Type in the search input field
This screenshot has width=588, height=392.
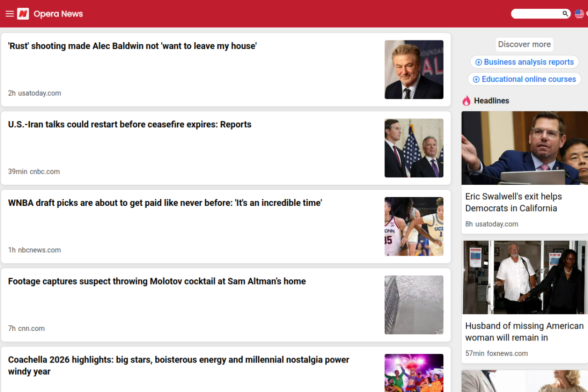[x=536, y=14]
